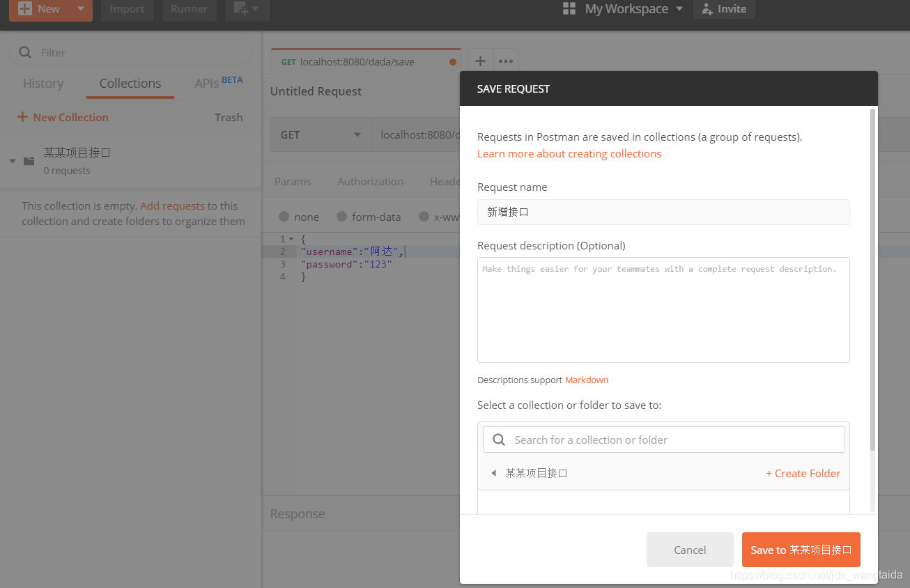
Task: Open the new window icon button
Action: coord(242,9)
